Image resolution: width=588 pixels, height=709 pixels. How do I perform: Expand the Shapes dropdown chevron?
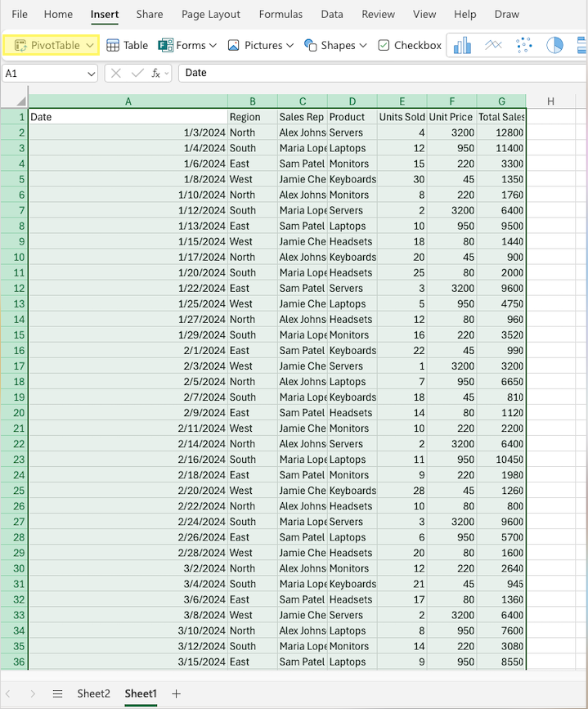(363, 45)
